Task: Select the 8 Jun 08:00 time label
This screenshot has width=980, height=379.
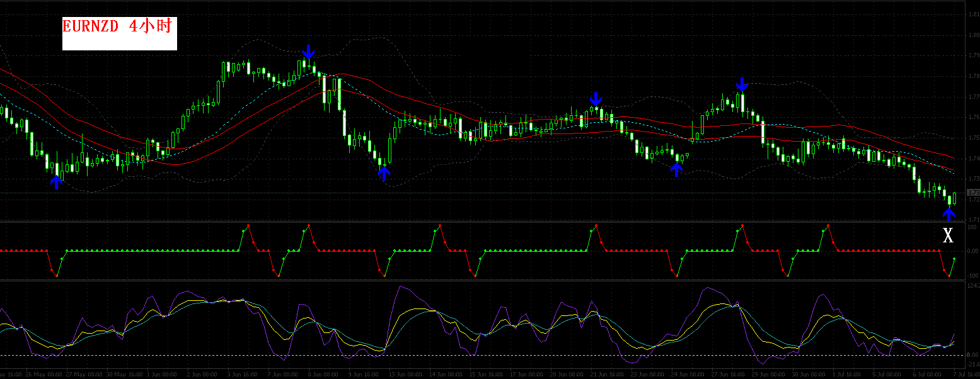Action: pyautogui.click(x=323, y=374)
